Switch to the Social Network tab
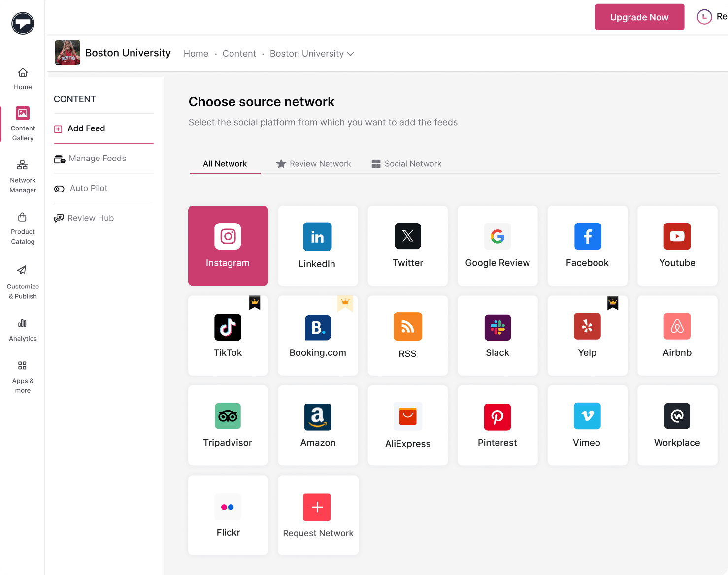The height and width of the screenshot is (575, 728). pos(406,164)
